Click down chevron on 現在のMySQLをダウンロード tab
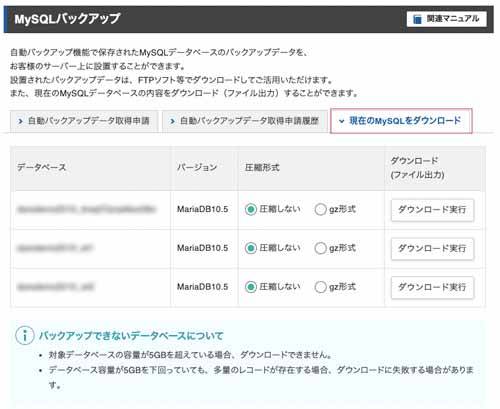 click(341, 121)
